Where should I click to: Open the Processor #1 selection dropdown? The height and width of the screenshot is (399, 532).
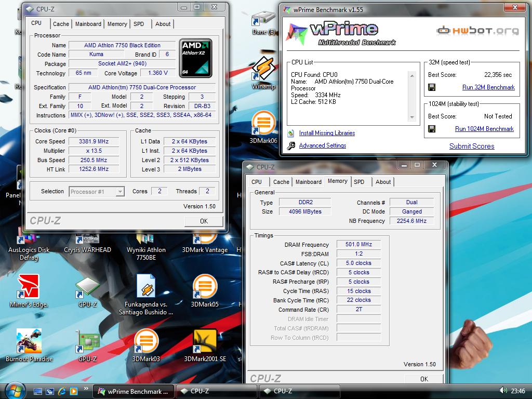tap(97, 192)
